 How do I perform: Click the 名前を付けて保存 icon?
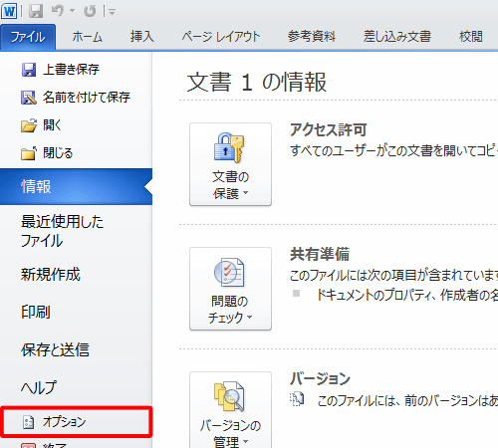tap(29, 98)
